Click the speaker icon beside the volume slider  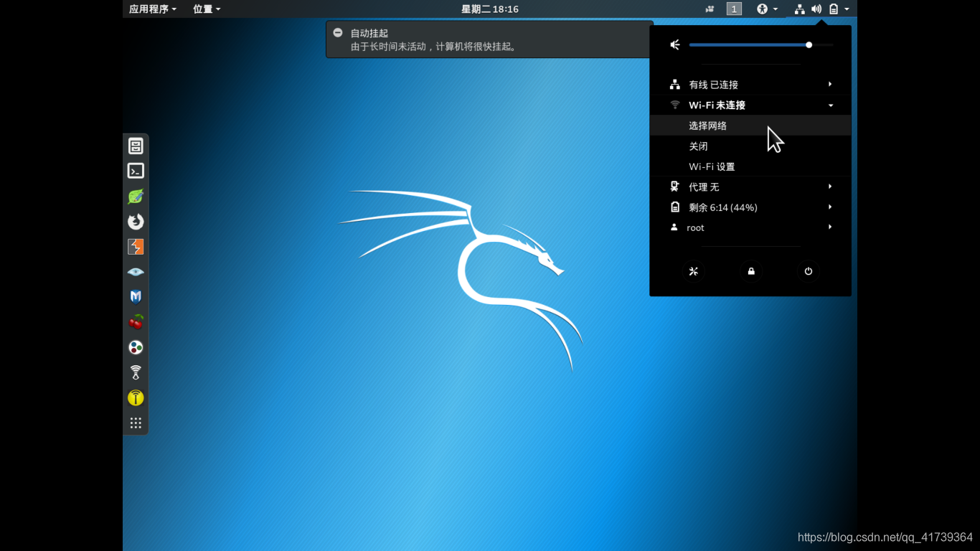coord(674,44)
